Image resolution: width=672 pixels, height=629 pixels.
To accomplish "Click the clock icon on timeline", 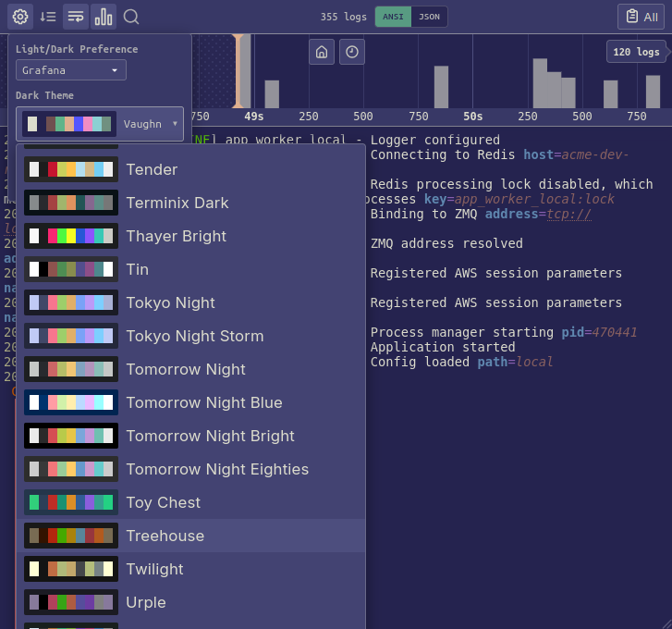I will tap(352, 52).
